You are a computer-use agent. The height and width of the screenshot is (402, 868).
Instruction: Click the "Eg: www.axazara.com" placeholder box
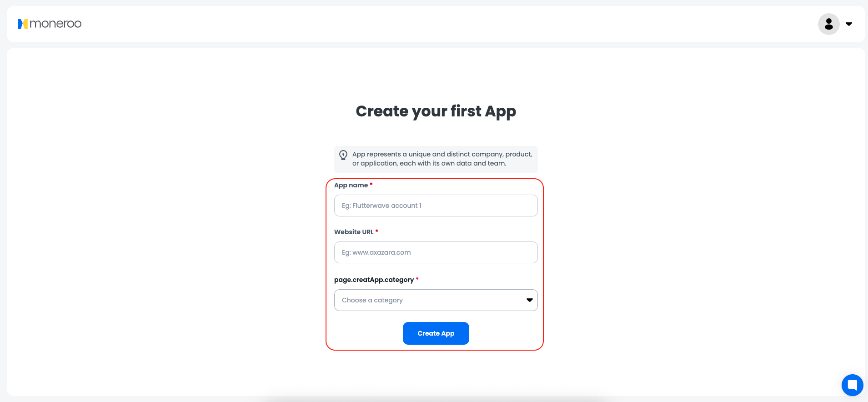click(436, 252)
